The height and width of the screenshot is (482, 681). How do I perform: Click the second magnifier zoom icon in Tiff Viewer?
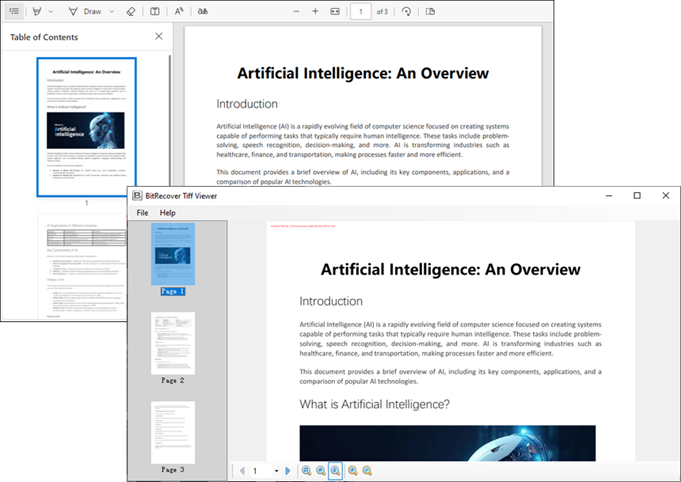[x=321, y=471]
